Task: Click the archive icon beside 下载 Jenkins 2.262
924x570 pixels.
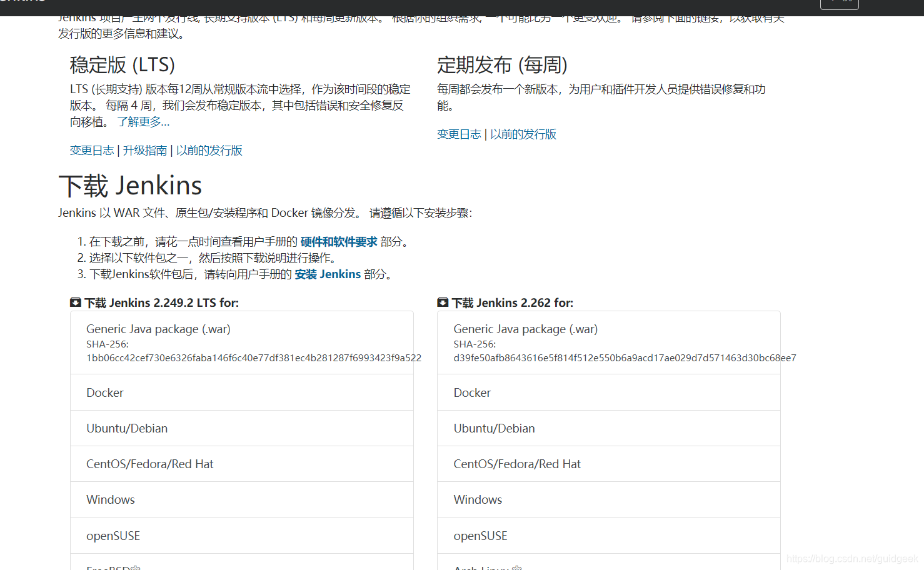Action: [x=443, y=302]
